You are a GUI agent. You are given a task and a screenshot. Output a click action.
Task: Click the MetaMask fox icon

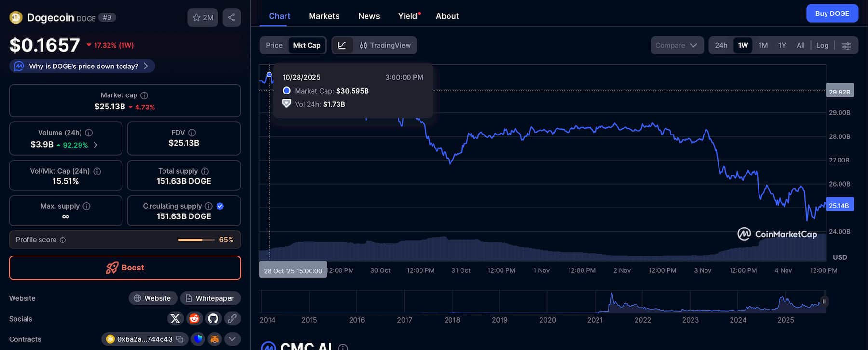click(x=215, y=339)
